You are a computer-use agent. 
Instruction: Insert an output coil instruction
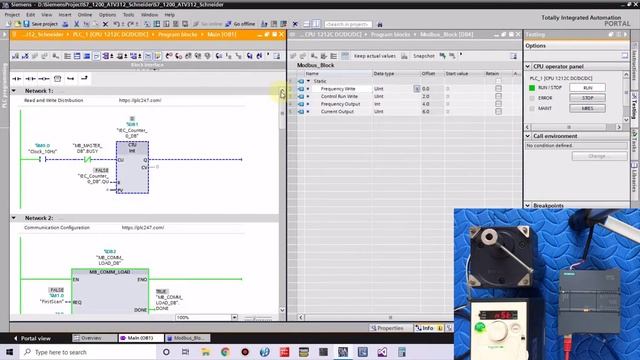(44, 78)
